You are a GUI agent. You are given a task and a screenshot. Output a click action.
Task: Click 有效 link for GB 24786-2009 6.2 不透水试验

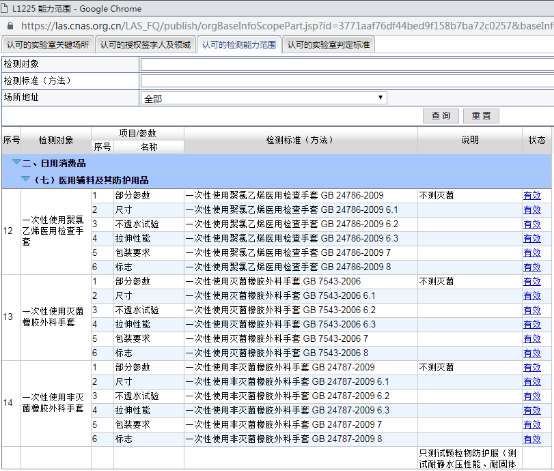[532, 224]
